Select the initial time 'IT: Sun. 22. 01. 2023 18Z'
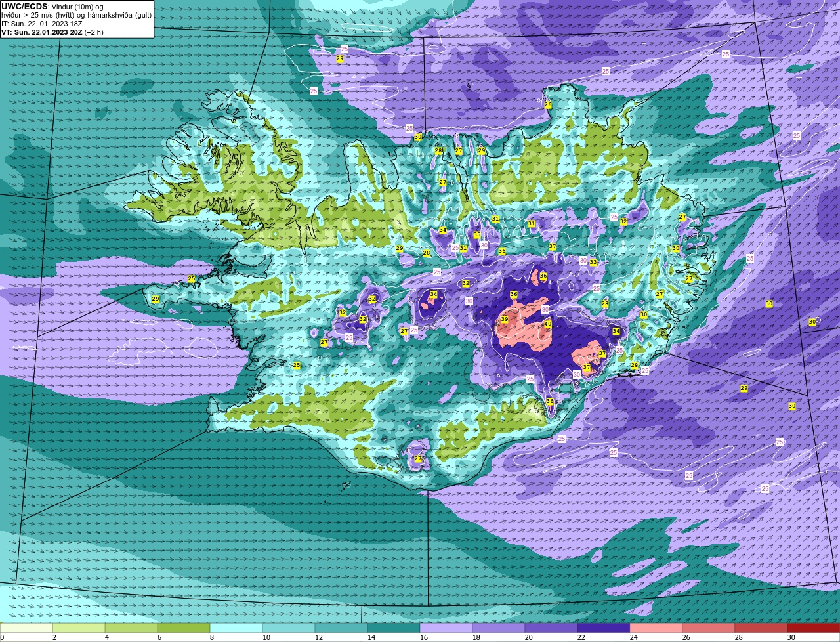Viewport: 840px width, 642px height. (42, 24)
